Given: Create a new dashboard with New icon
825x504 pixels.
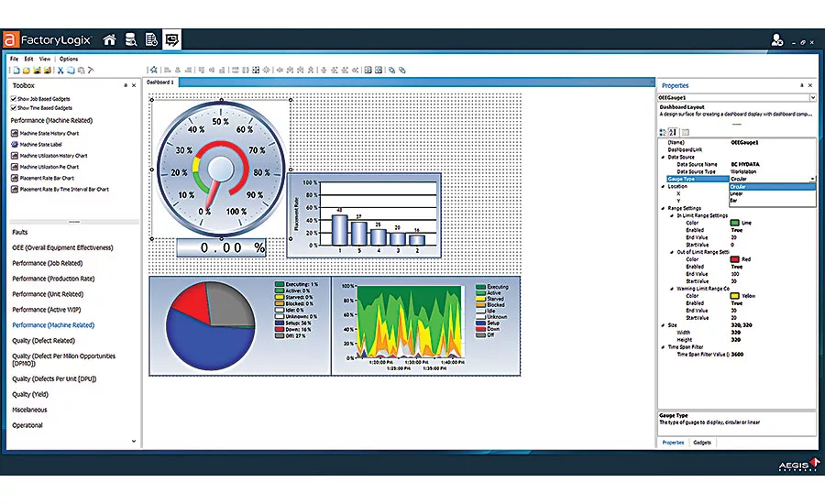Looking at the screenshot, I should 16,70.
